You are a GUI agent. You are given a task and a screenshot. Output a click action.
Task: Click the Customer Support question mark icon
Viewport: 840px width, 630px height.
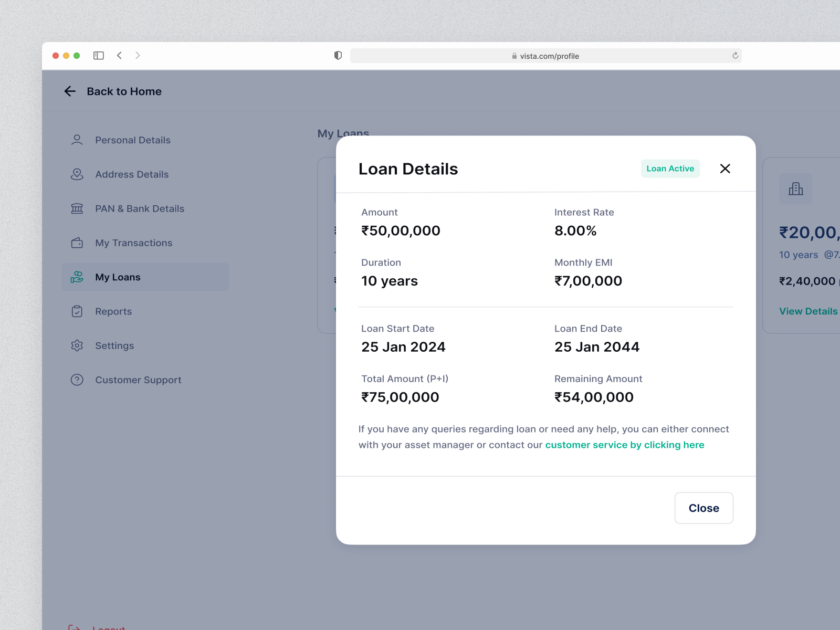(77, 380)
